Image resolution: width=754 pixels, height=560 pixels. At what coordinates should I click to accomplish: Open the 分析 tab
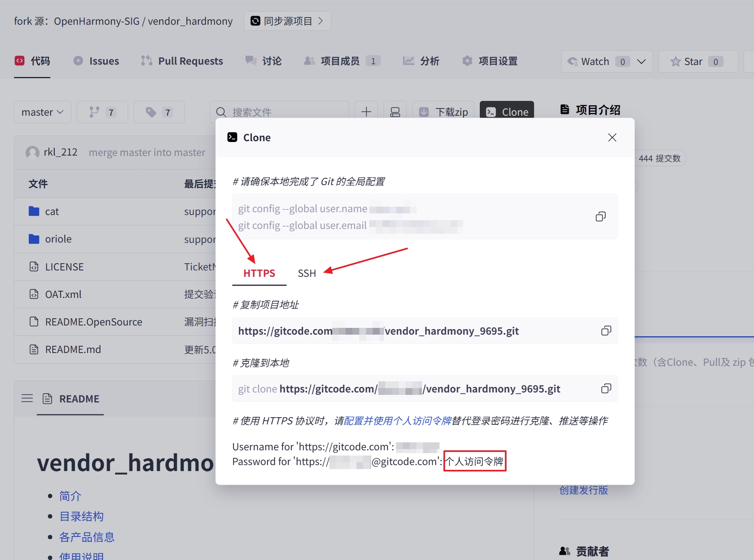[x=421, y=61]
